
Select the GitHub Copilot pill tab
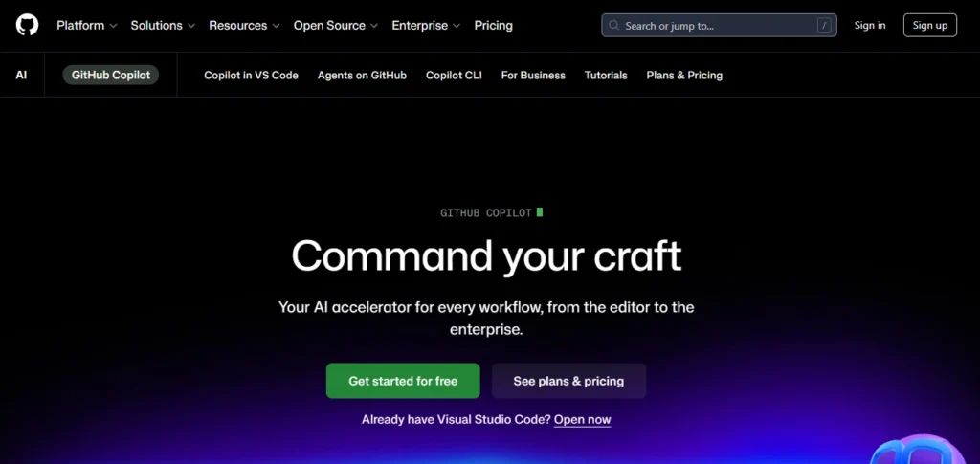pyautogui.click(x=110, y=75)
